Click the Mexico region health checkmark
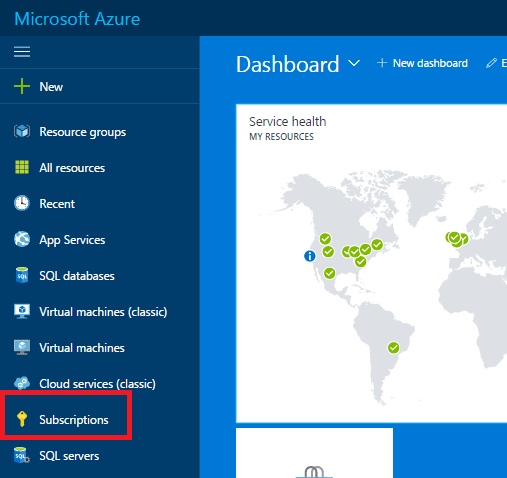The image size is (507, 478). pos(329,273)
